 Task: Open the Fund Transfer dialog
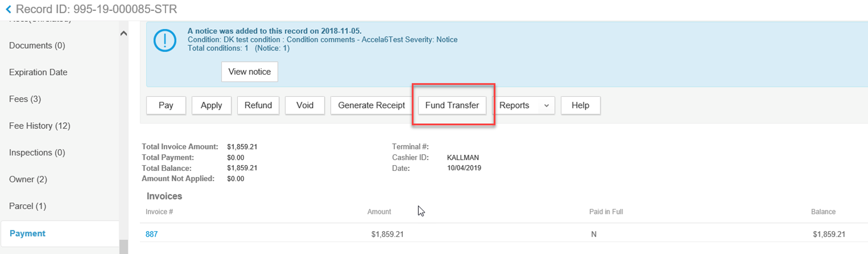point(452,105)
